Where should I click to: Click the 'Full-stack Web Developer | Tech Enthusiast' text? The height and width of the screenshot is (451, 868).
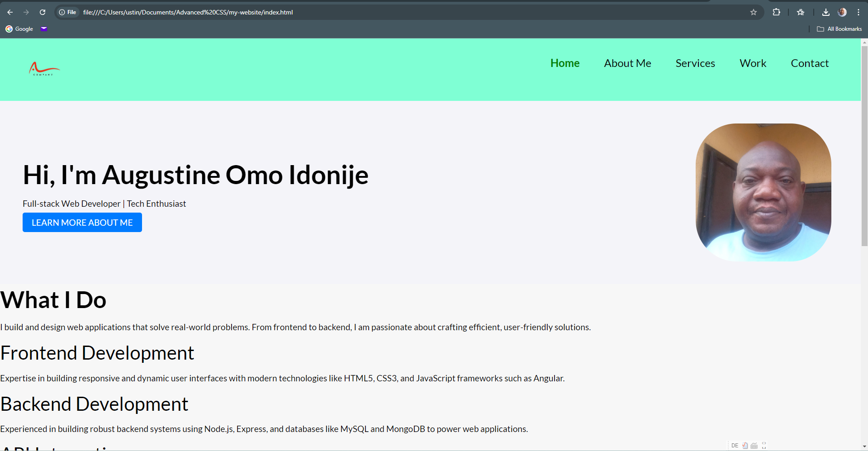click(104, 204)
